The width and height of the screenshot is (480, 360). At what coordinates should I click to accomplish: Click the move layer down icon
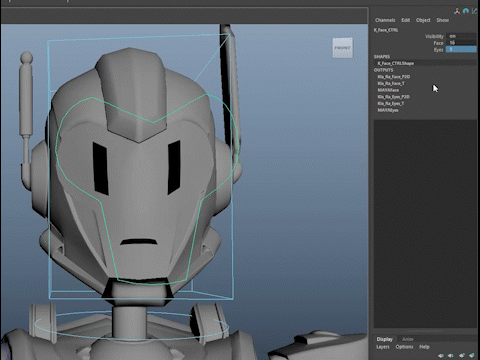click(x=451, y=355)
